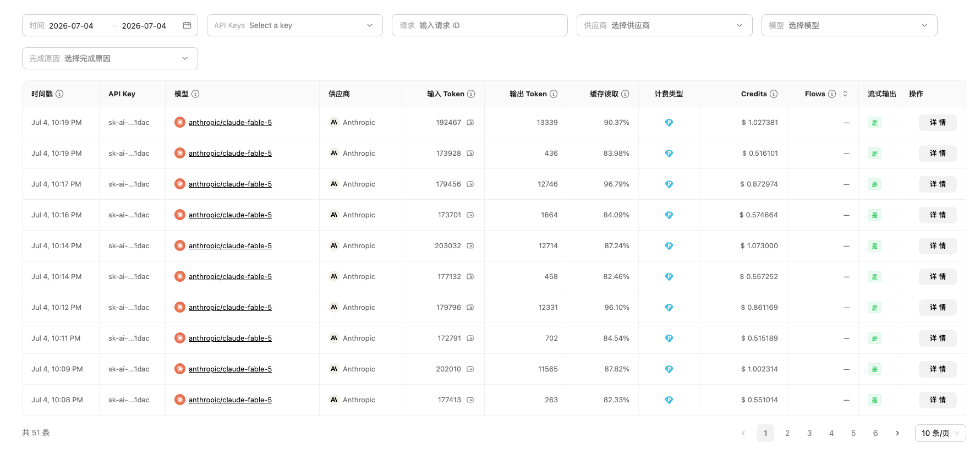Click the 请求 ID input field
The width and height of the screenshot is (980, 459).
coord(480,25)
